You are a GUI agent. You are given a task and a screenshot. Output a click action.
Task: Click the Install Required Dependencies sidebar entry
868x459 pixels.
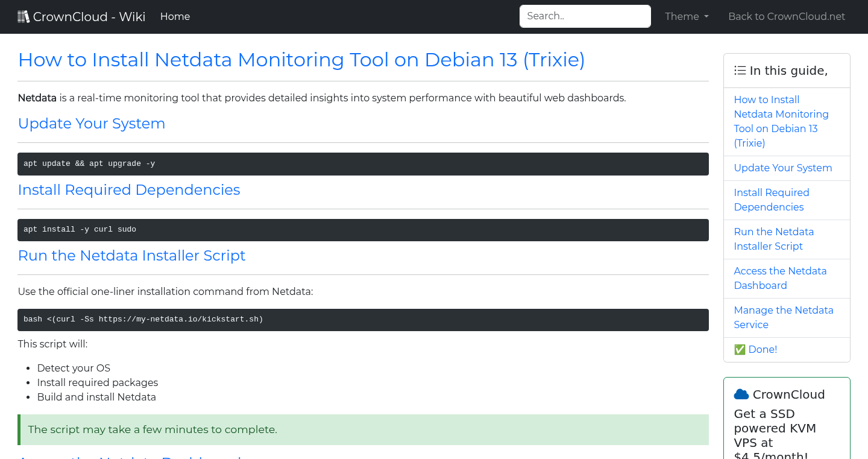[772, 200]
